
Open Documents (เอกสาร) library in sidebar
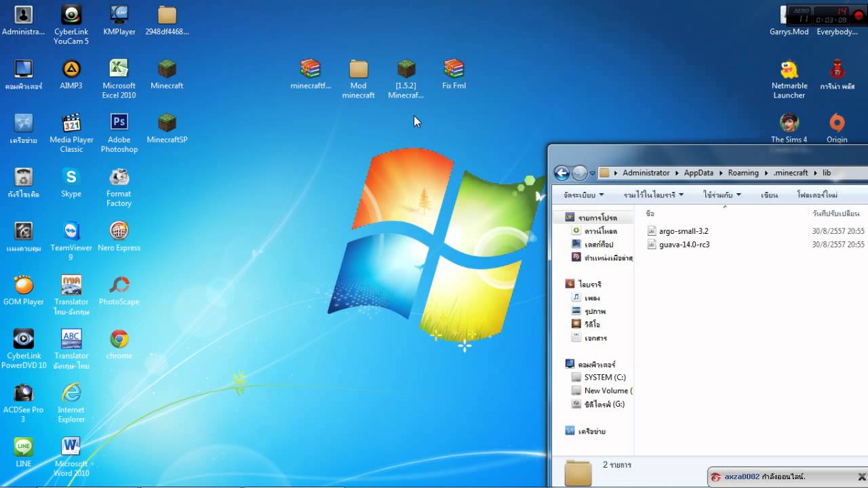(x=589, y=338)
